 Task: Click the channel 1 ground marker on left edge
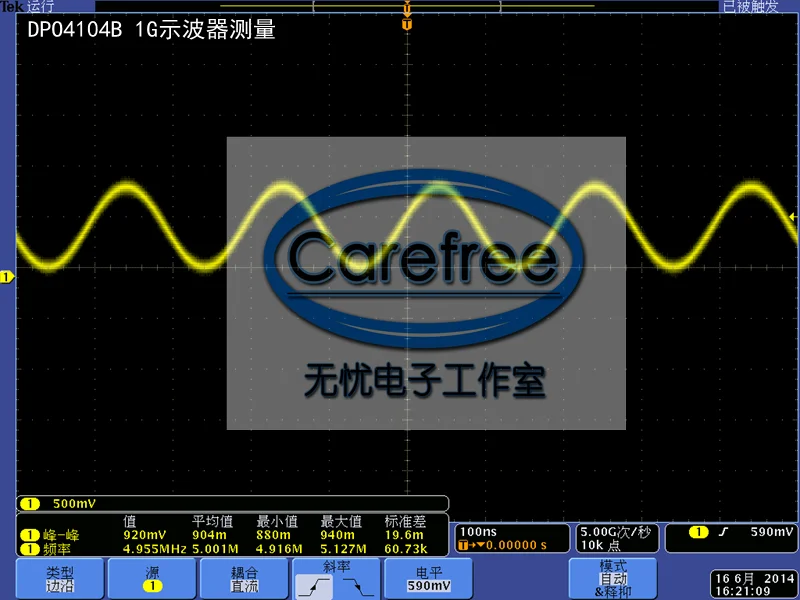[x=7, y=277]
